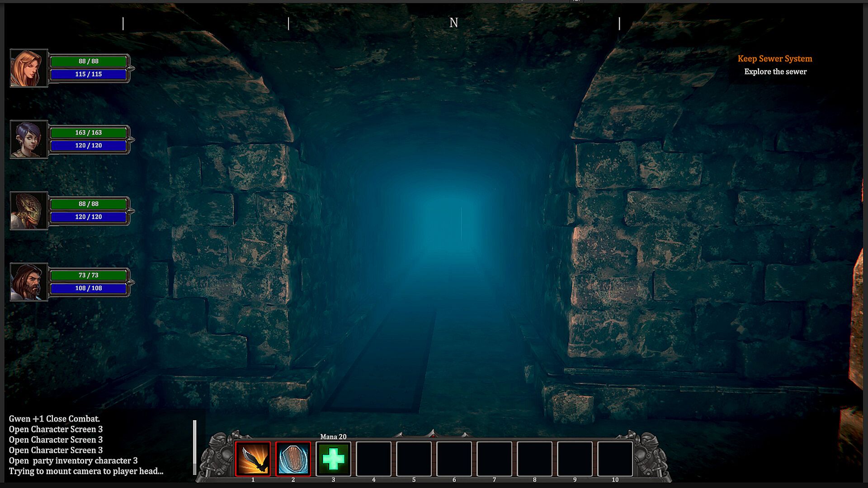The height and width of the screenshot is (488, 868).
Task: Expand arrow beside the 88/88, 115/115 bars
Action: (x=132, y=68)
